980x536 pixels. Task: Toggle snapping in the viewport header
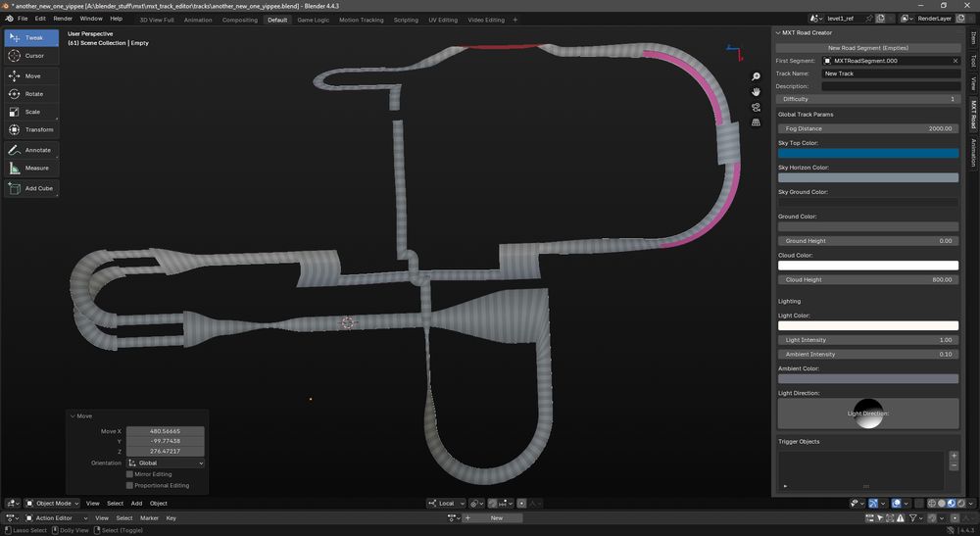[x=493, y=504]
